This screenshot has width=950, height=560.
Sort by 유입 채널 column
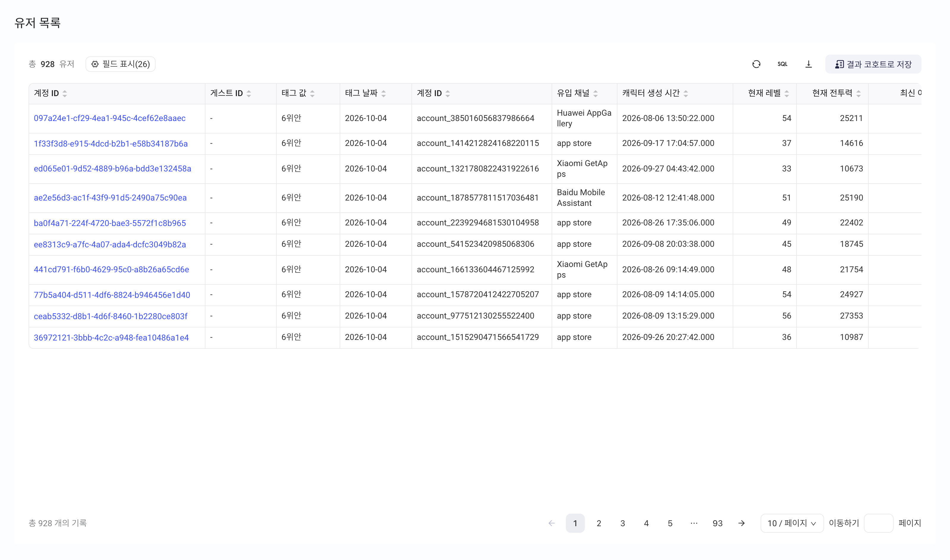[x=596, y=94]
